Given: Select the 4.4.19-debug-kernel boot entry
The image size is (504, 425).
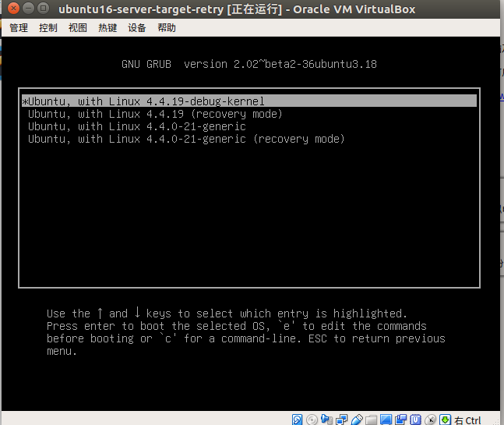Looking at the screenshot, I should (x=249, y=101).
